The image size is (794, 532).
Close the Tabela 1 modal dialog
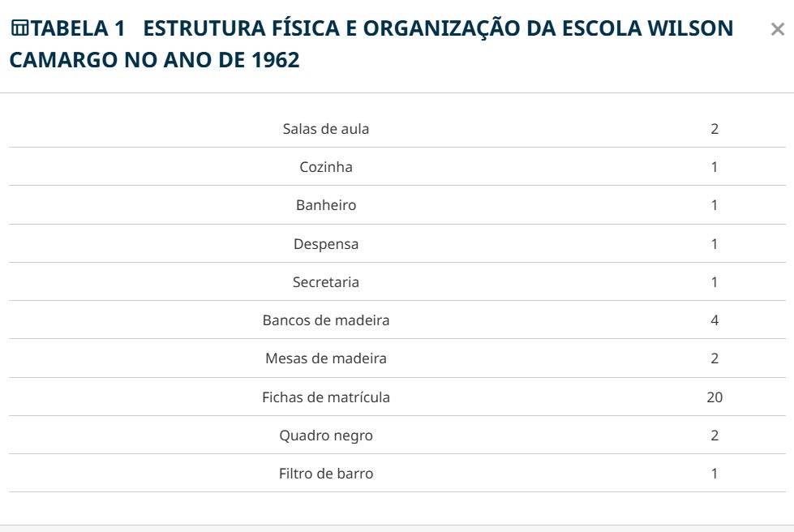coord(777,29)
